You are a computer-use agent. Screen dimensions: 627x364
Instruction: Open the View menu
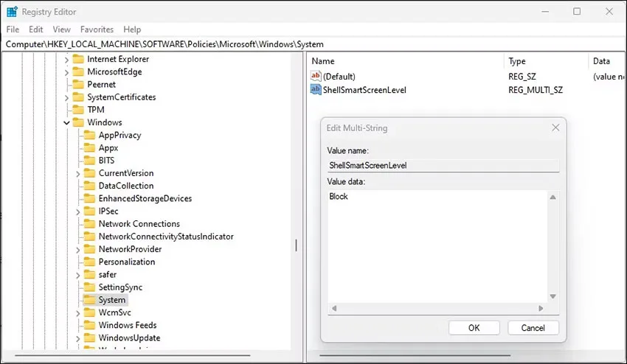click(x=61, y=29)
